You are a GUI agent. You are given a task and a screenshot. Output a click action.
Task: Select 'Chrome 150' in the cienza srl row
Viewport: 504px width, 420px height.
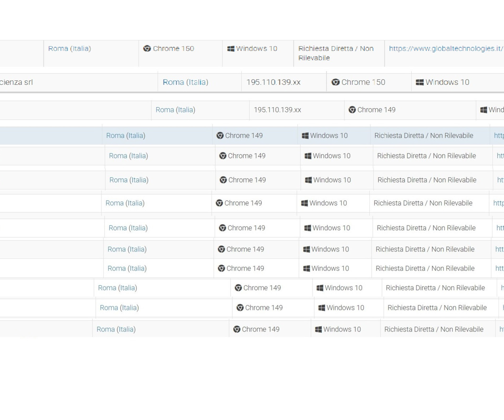(x=363, y=82)
